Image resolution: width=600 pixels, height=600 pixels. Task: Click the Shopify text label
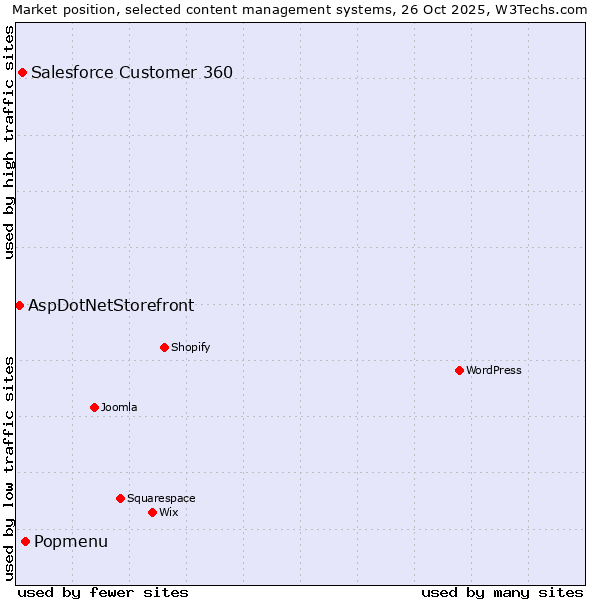coord(190,347)
